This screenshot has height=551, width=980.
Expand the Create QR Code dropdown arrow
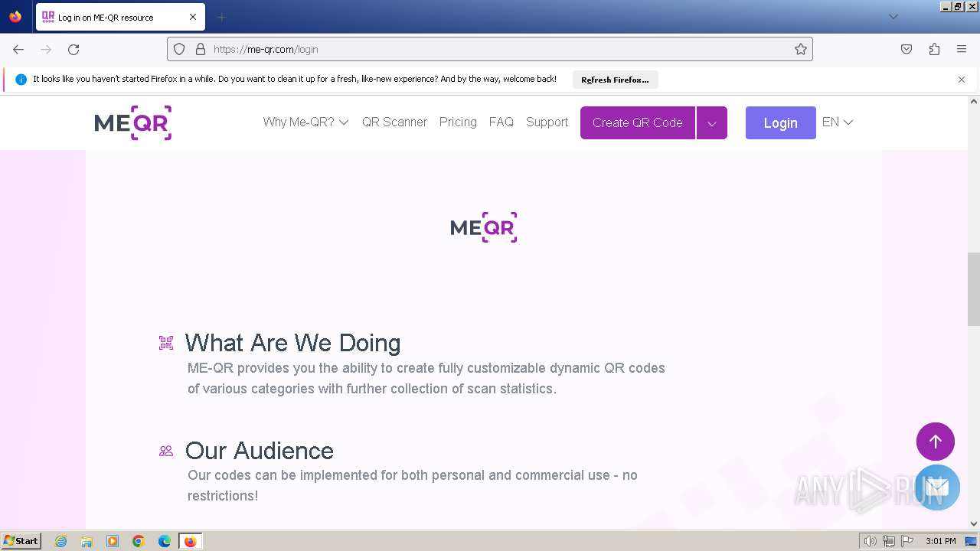click(x=712, y=122)
